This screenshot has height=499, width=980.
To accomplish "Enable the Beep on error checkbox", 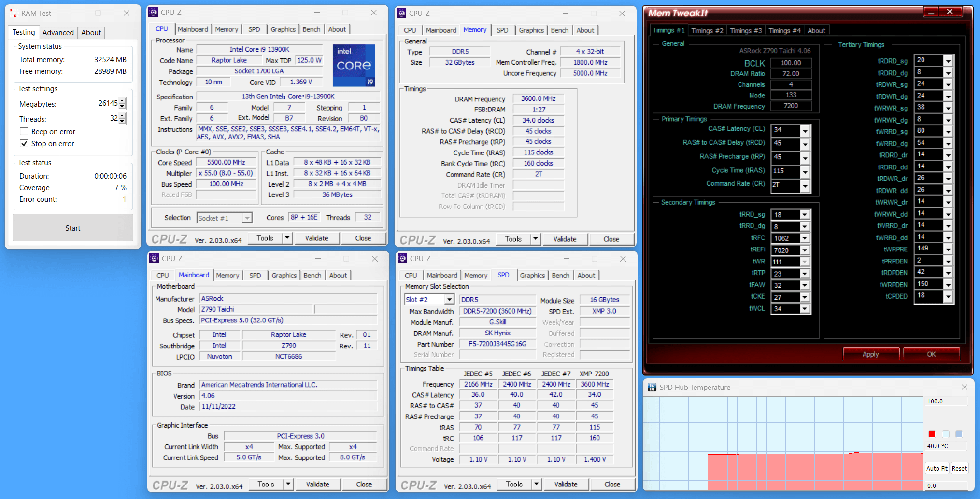I will click(24, 131).
